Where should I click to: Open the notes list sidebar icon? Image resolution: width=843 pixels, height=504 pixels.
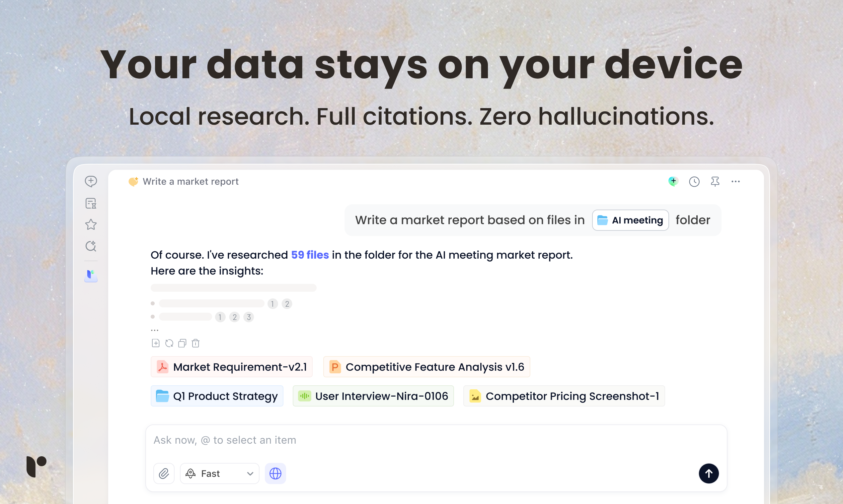[91, 203]
